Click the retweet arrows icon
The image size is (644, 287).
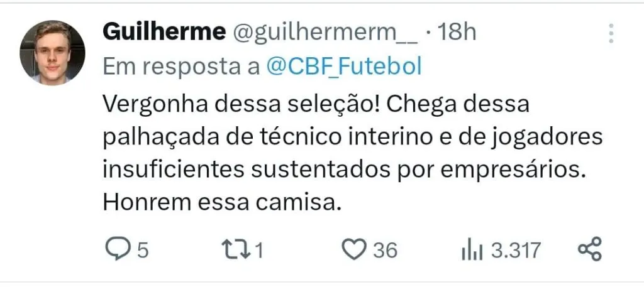pyautogui.click(x=238, y=250)
